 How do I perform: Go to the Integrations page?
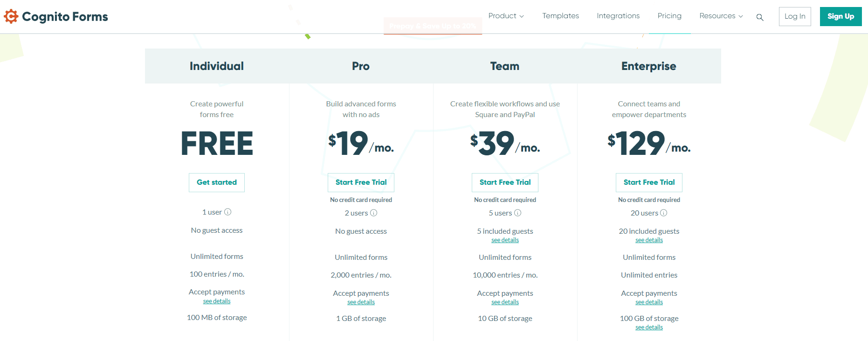pyautogui.click(x=618, y=16)
